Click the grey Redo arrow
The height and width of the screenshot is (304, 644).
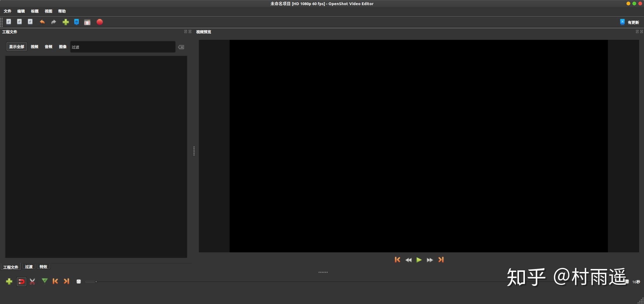click(x=54, y=22)
